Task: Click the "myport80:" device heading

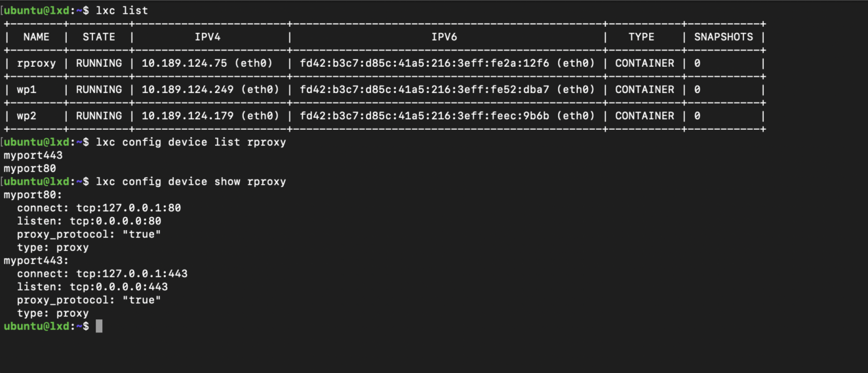Action: 33,195
